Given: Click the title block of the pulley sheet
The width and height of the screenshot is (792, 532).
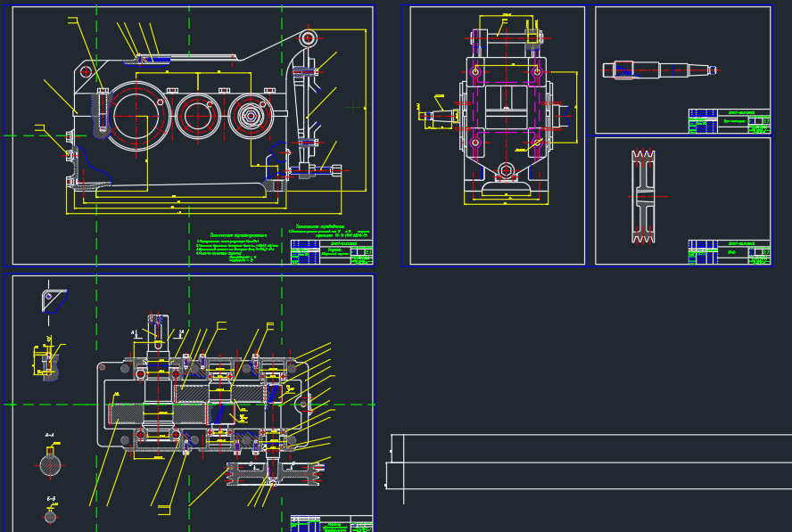Looking at the screenshot, I should tap(730, 252).
